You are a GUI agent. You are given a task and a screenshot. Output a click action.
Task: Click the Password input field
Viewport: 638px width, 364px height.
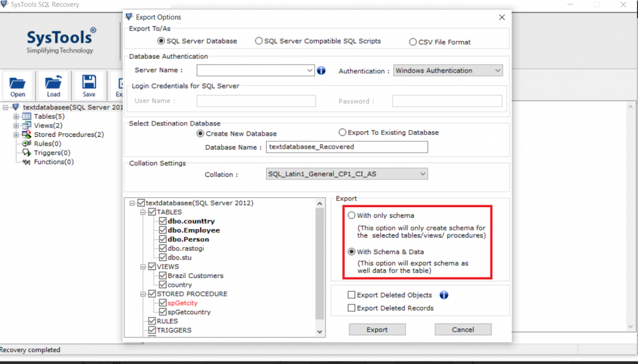(447, 101)
